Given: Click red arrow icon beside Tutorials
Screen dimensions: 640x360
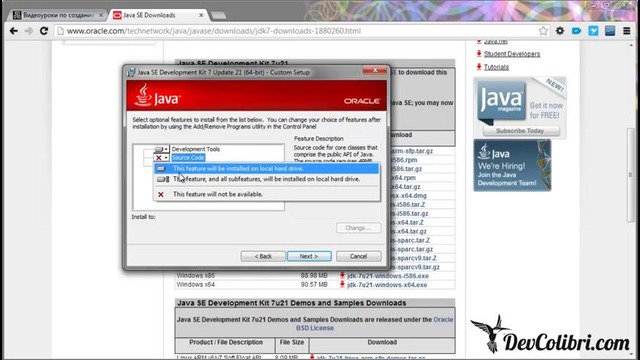Looking at the screenshot, I should coord(479,67).
